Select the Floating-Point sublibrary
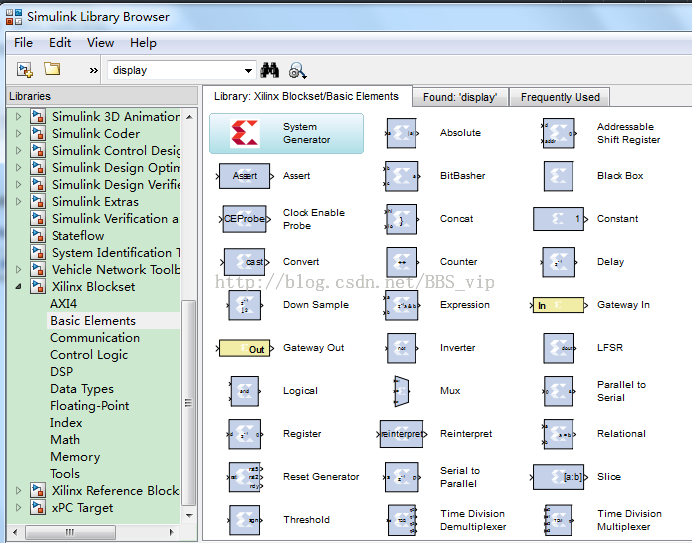Viewport: 692px width, 543px height. 90,406
